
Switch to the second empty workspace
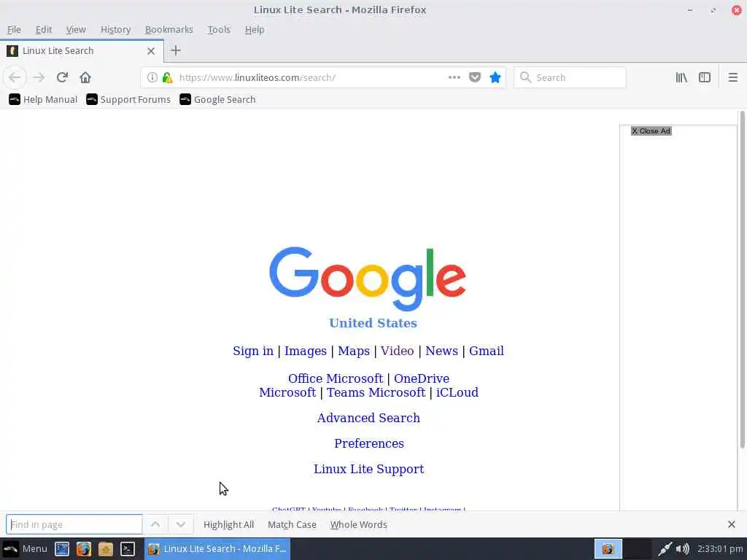pos(638,548)
